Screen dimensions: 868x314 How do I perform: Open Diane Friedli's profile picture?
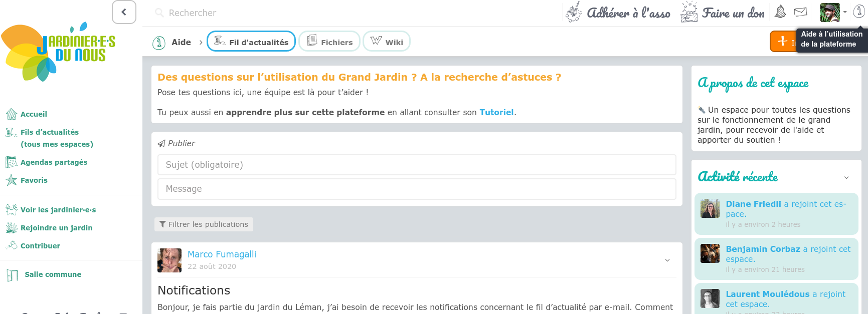[x=710, y=208]
